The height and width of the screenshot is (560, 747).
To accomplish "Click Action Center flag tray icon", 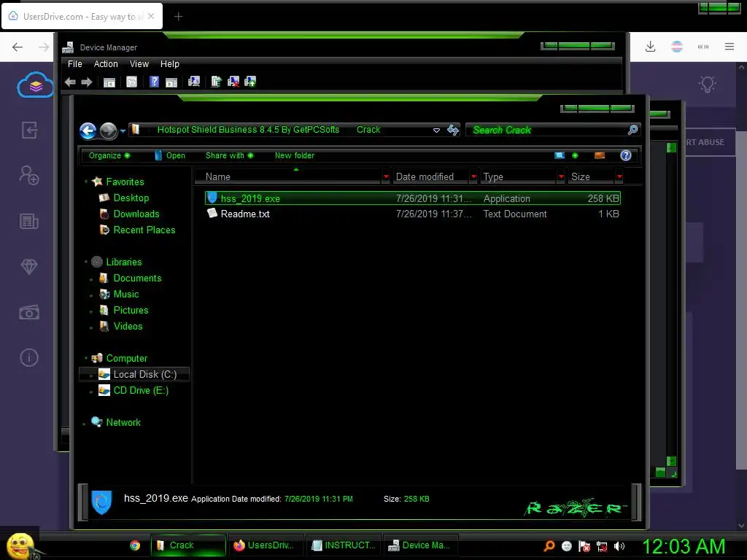I will pos(584,546).
